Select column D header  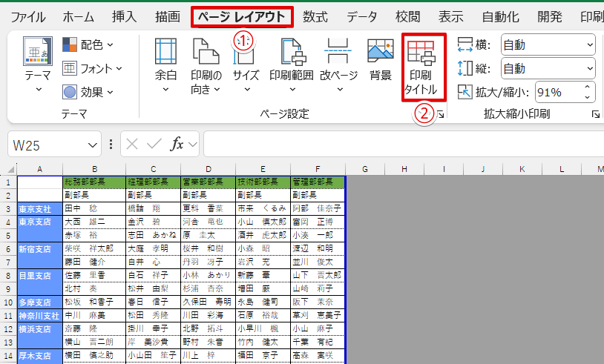coord(208,169)
